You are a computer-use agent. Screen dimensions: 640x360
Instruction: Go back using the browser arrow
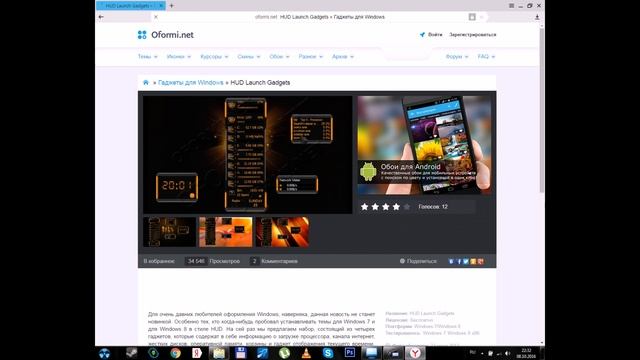(101, 17)
